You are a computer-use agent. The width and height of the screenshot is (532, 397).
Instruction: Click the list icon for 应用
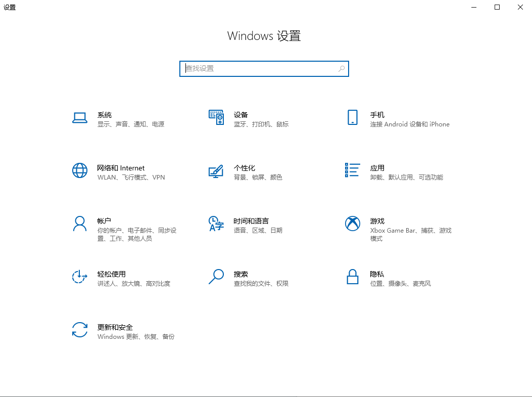[352, 170]
